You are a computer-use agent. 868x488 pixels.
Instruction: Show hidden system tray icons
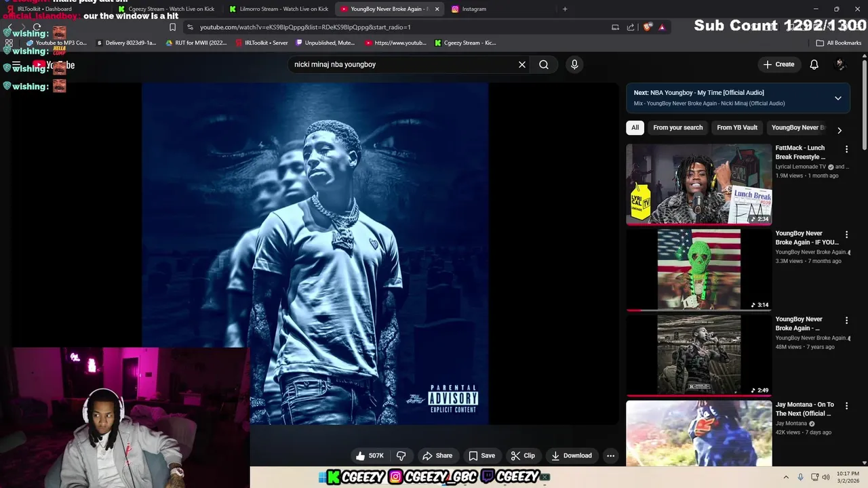pyautogui.click(x=786, y=477)
